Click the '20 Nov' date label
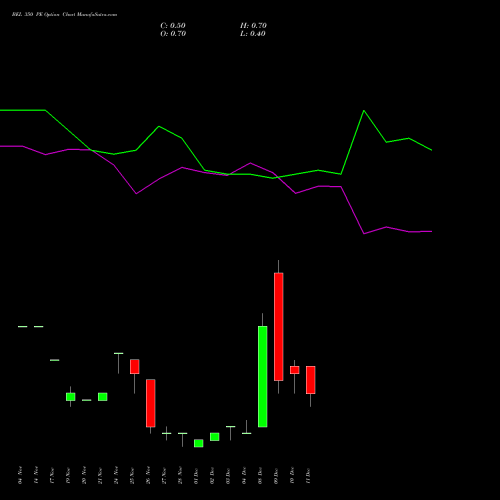 click(84, 475)
